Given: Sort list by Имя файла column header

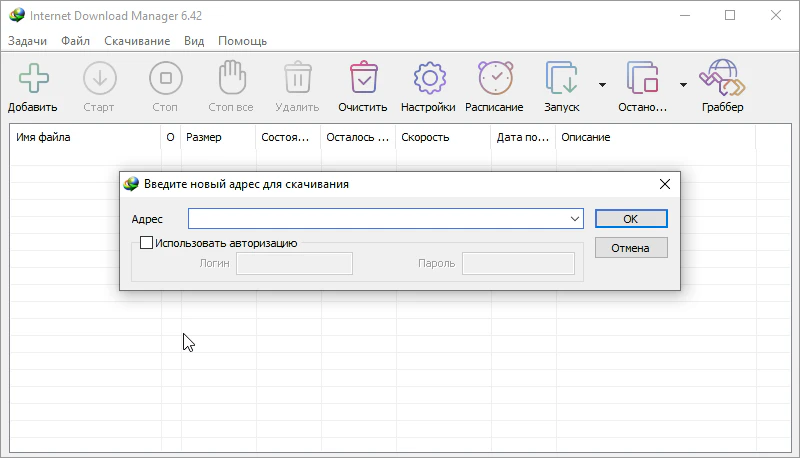Looking at the screenshot, I should pyautogui.click(x=85, y=137).
